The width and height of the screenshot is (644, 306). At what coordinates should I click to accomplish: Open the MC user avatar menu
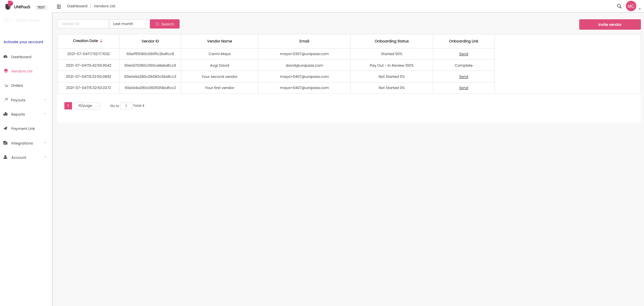coord(631,6)
